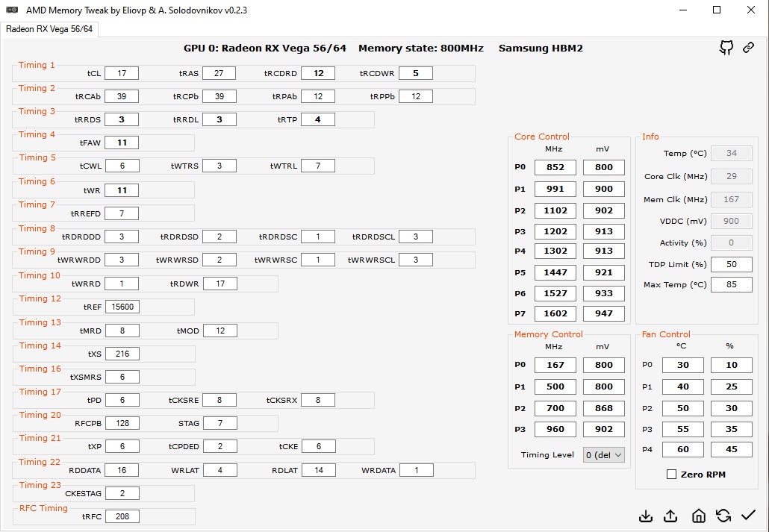
Task: Focus the tRRDS value box
Action: pos(122,119)
